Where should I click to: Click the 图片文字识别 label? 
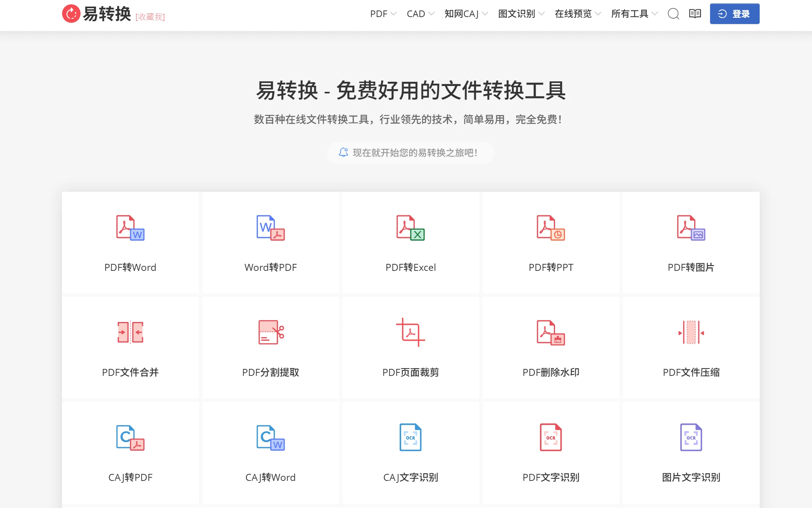point(691,477)
